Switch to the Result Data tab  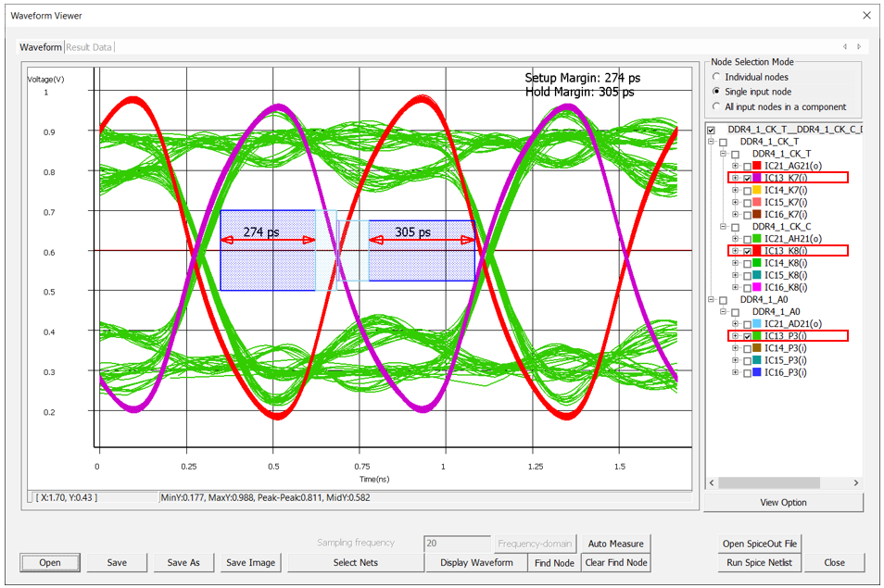click(89, 47)
